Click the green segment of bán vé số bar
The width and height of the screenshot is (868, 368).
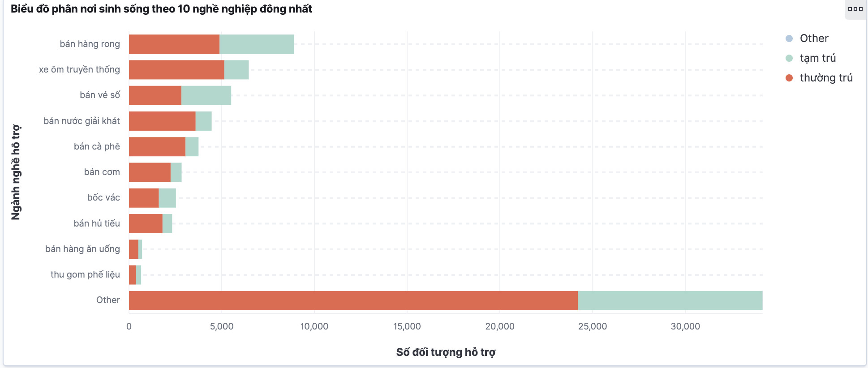206,95
